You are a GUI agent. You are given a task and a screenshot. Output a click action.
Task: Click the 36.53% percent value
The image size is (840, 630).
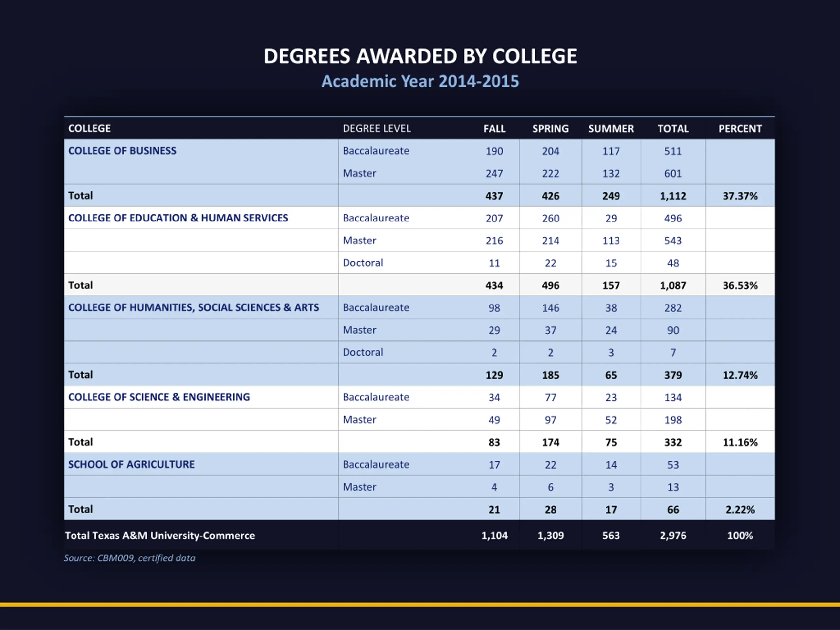740,285
